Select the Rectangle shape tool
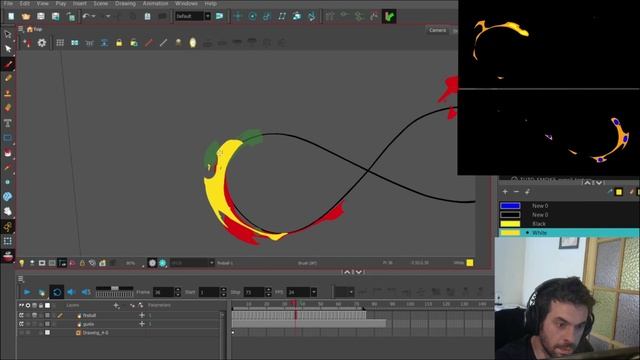640x360 pixels. 8,138
